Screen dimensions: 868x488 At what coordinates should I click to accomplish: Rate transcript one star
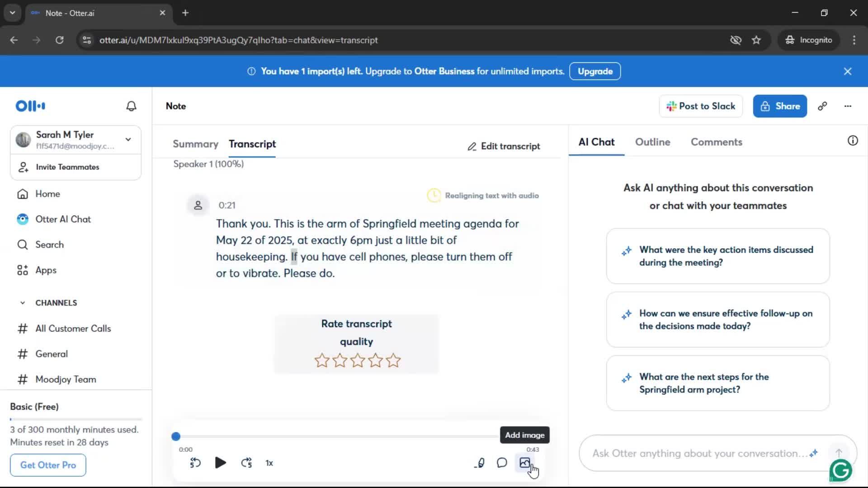tap(322, 361)
